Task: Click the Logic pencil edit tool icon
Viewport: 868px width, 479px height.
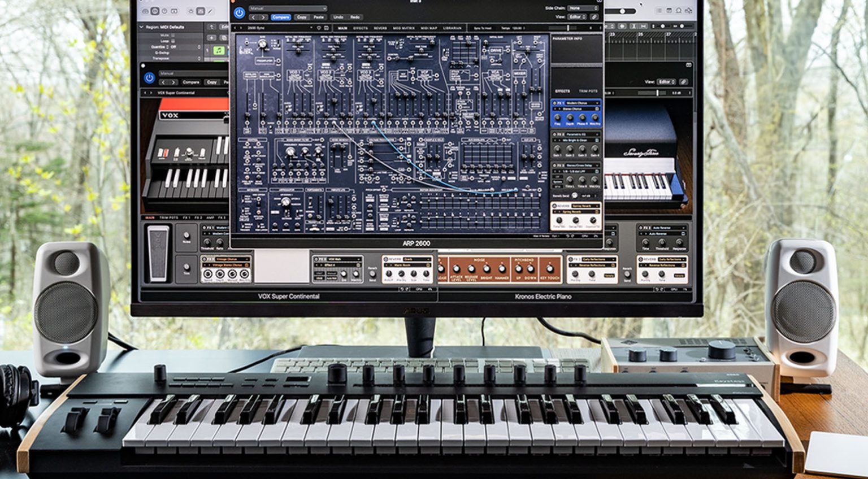Action: point(211,11)
